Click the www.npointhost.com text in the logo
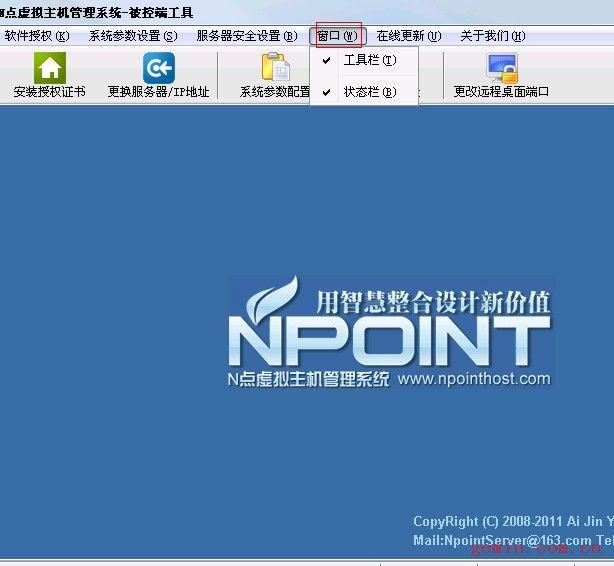 [474, 379]
